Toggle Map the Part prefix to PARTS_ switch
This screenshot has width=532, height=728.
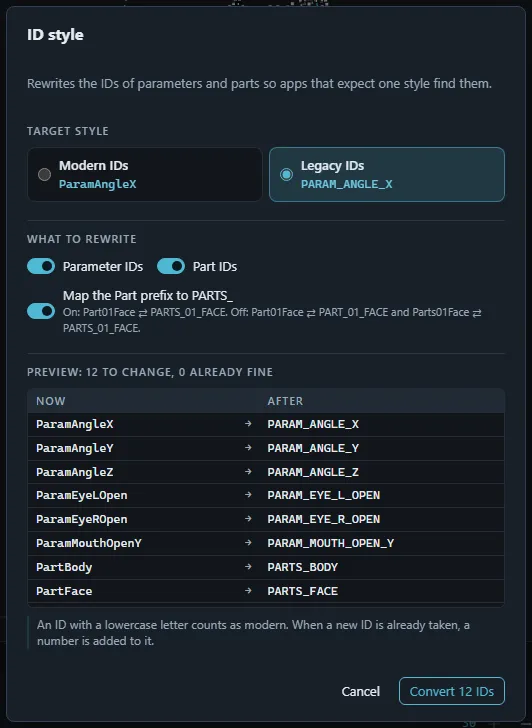tap(41, 311)
